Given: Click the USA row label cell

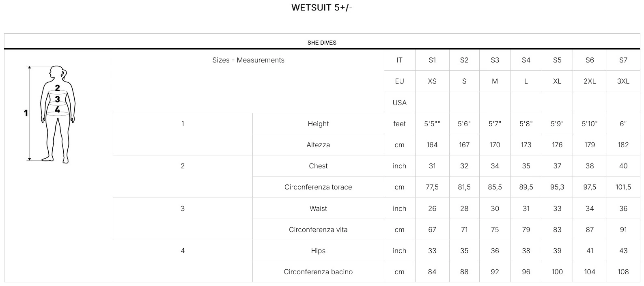Looking at the screenshot, I should pos(399,103).
